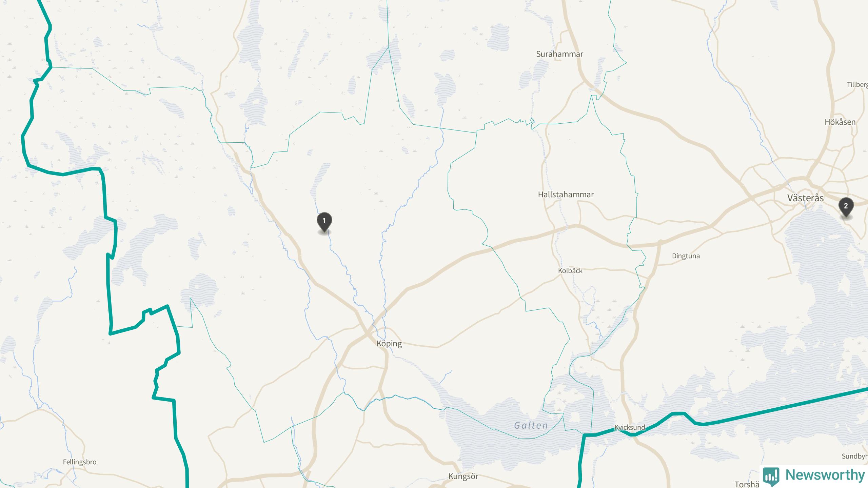Click map marker number 2 near Västerås
The image size is (868, 488).
[x=846, y=207]
